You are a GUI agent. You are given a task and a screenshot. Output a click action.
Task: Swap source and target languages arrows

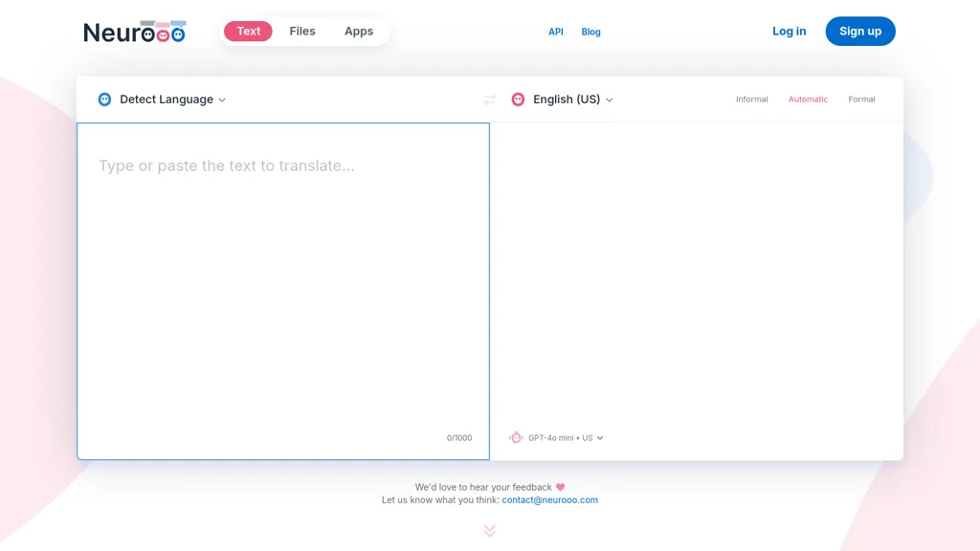pos(490,99)
